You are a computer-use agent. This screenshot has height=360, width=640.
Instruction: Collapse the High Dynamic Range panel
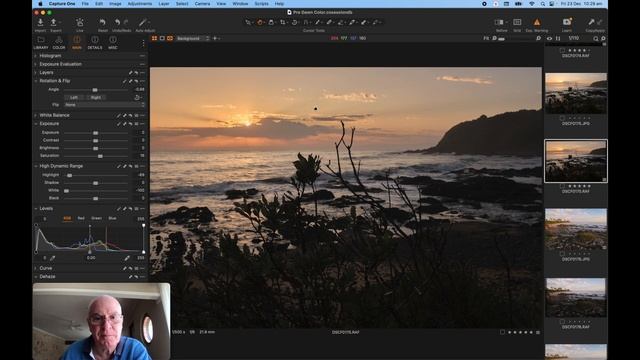click(x=36, y=166)
